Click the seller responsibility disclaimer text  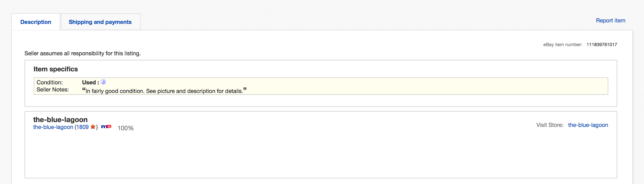click(83, 53)
